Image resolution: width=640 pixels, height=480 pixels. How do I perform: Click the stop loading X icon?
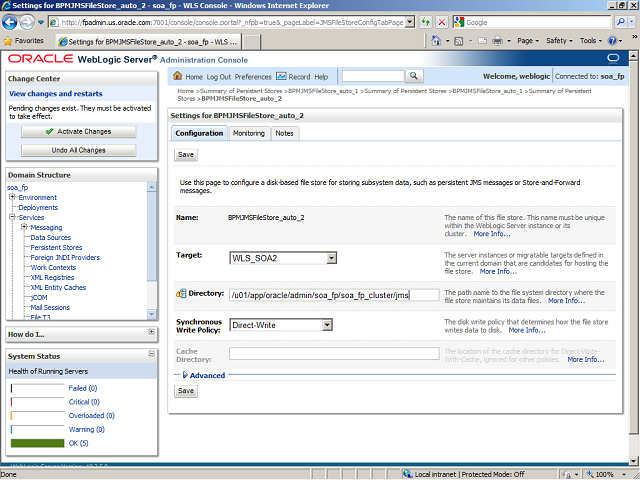click(x=441, y=22)
